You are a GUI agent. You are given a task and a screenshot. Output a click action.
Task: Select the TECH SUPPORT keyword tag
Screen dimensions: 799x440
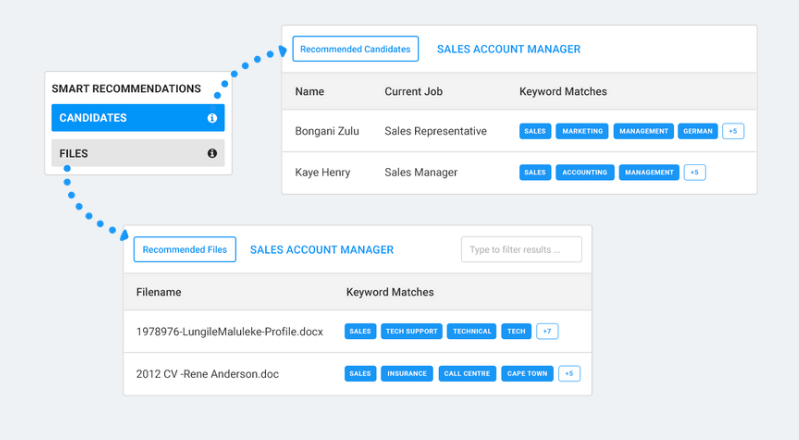[411, 331]
